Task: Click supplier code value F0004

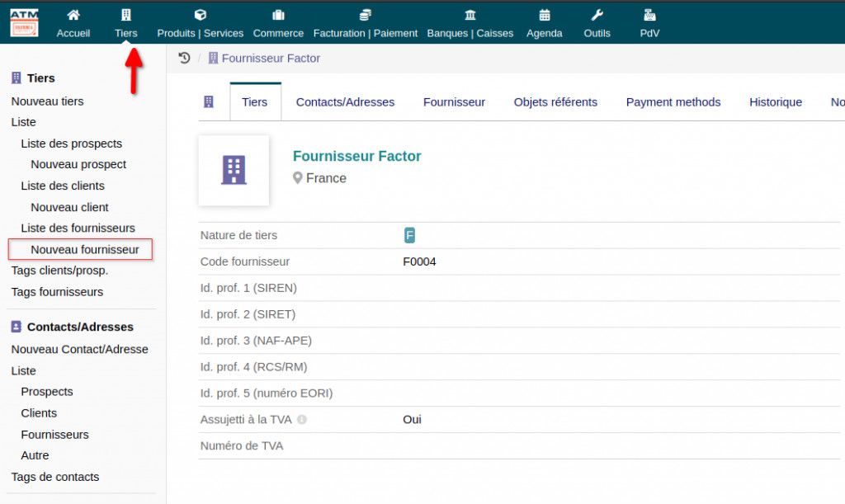Action: (x=419, y=261)
